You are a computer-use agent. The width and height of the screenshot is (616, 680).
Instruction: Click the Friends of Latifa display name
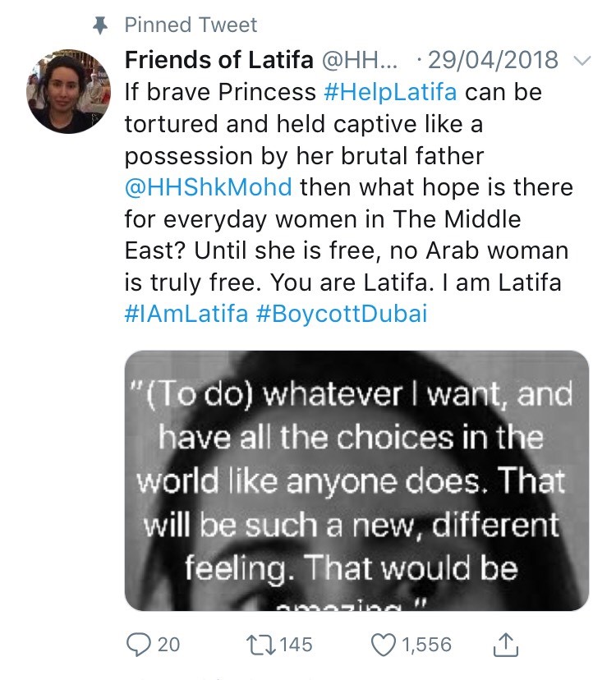coord(218,60)
